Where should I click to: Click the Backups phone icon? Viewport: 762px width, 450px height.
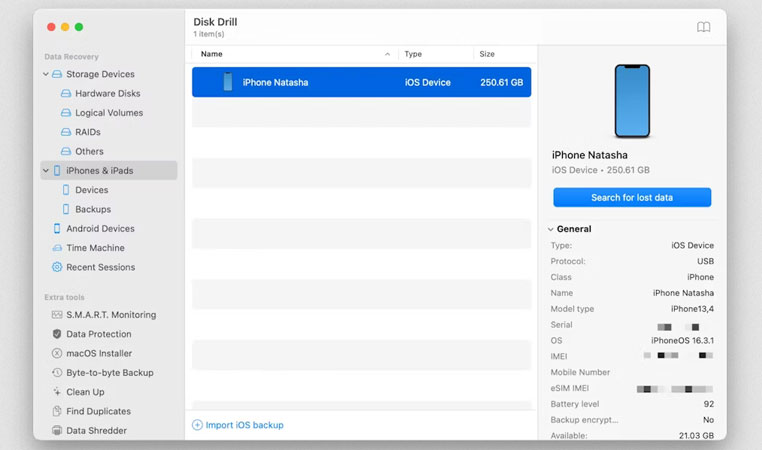(66, 209)
